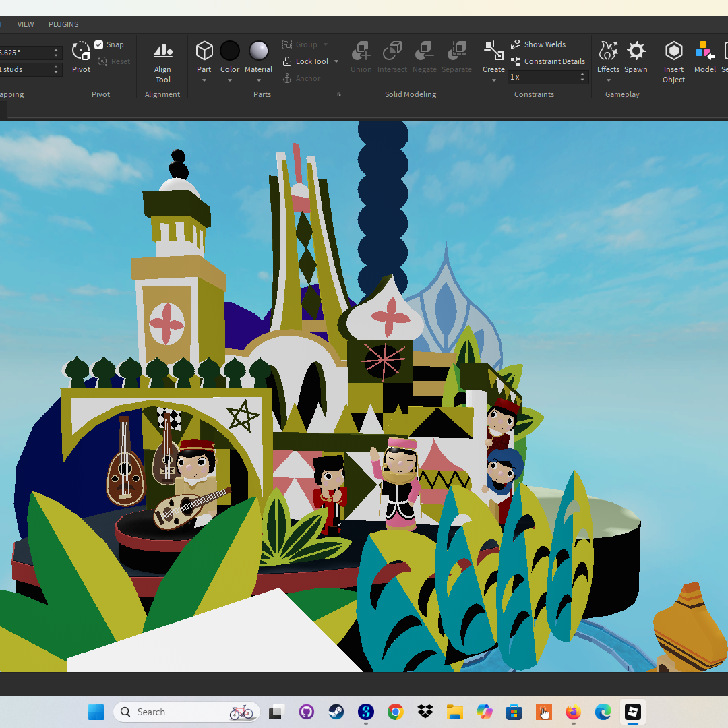Switch to the PLUGINS tab

click(63, 24)
